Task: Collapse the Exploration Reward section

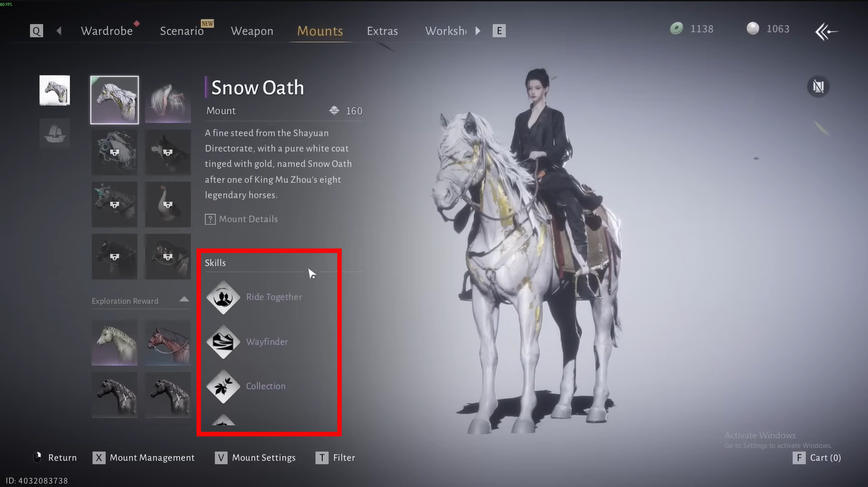Action: (x=184, y=300)
